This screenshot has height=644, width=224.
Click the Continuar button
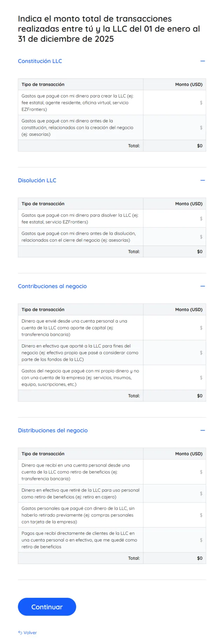click(47, 607)
